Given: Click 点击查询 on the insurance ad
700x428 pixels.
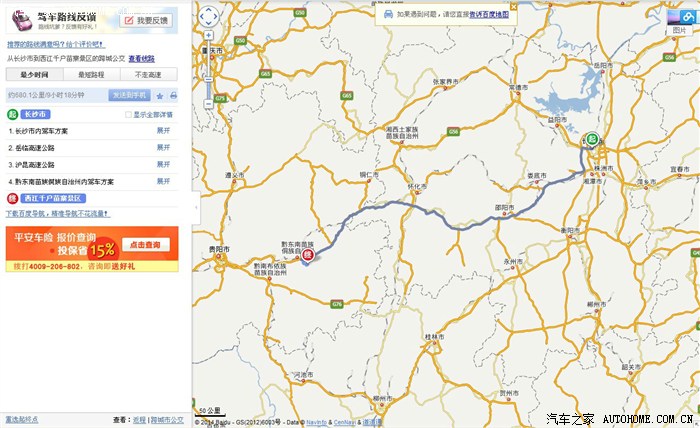Looking at the screenshot, I should coord(147,245).
